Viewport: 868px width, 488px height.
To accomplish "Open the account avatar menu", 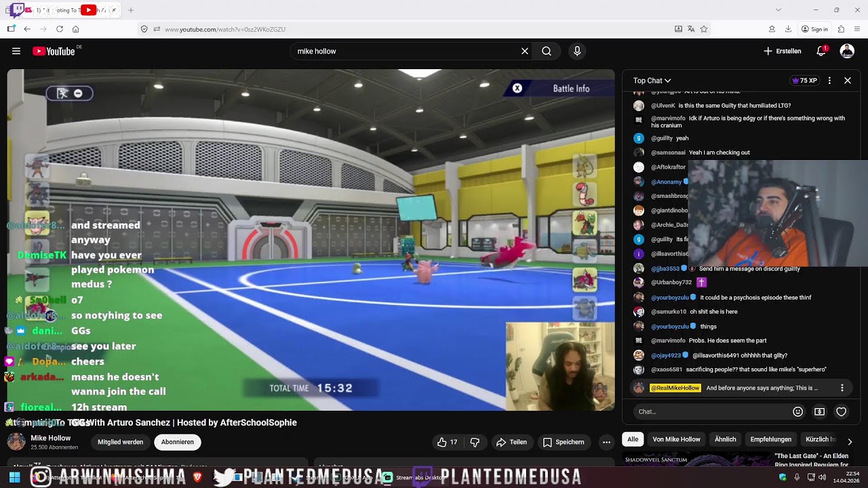I will coord(847,51).
